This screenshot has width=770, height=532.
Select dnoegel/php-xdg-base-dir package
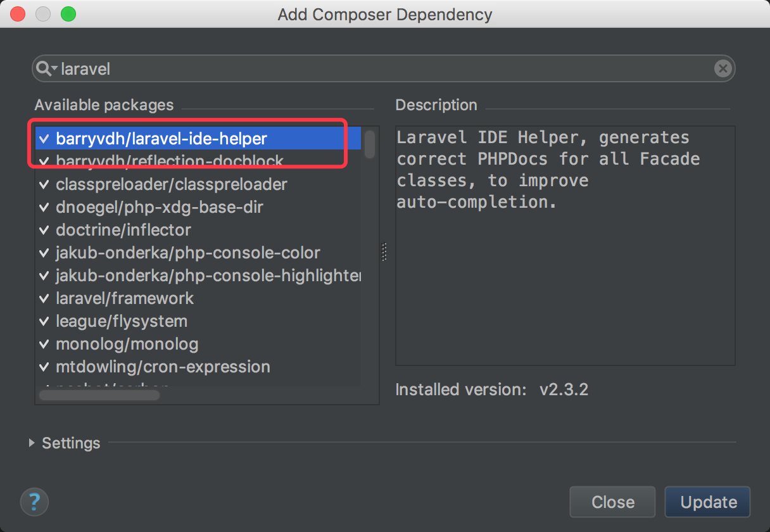(x=198, y=207)
